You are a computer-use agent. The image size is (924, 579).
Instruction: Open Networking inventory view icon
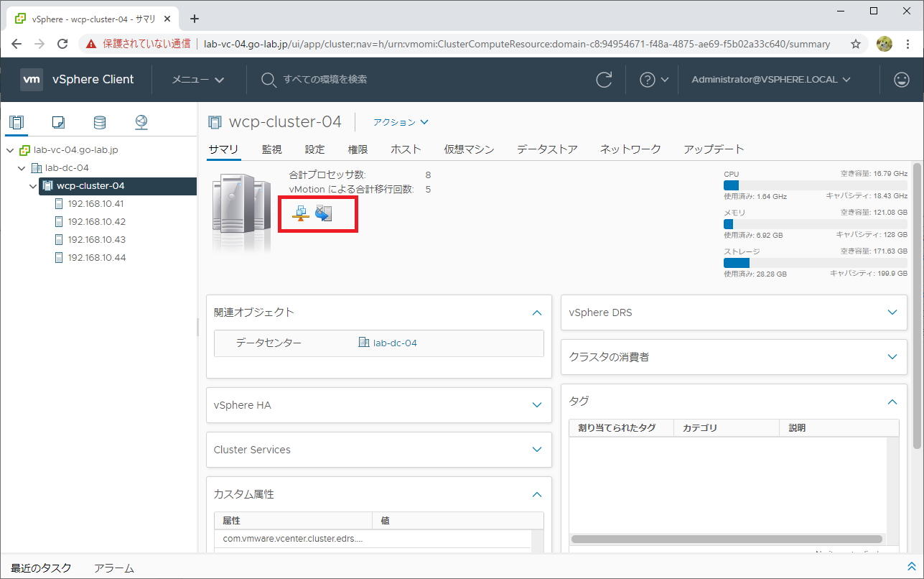pos(141,122)
